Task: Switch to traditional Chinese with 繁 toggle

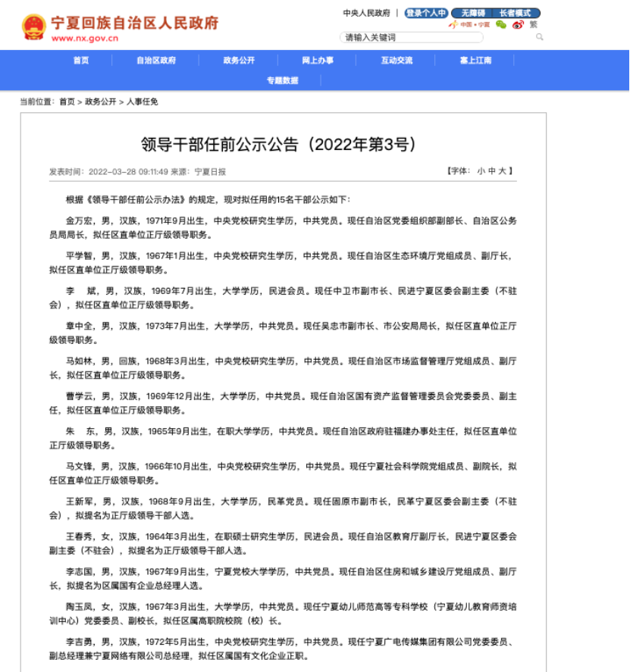Action: click(535, 25)
